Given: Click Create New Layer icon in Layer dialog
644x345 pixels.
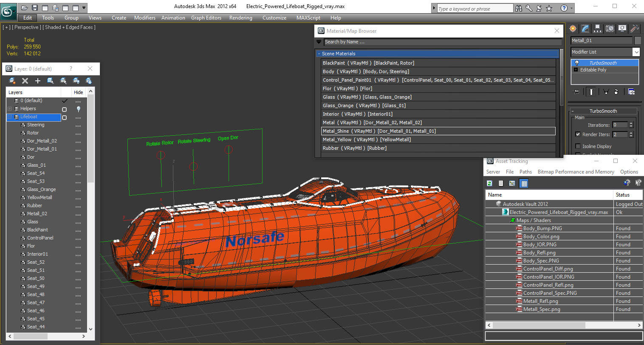Looking at the screenshot, I should (x=12, y=81).
